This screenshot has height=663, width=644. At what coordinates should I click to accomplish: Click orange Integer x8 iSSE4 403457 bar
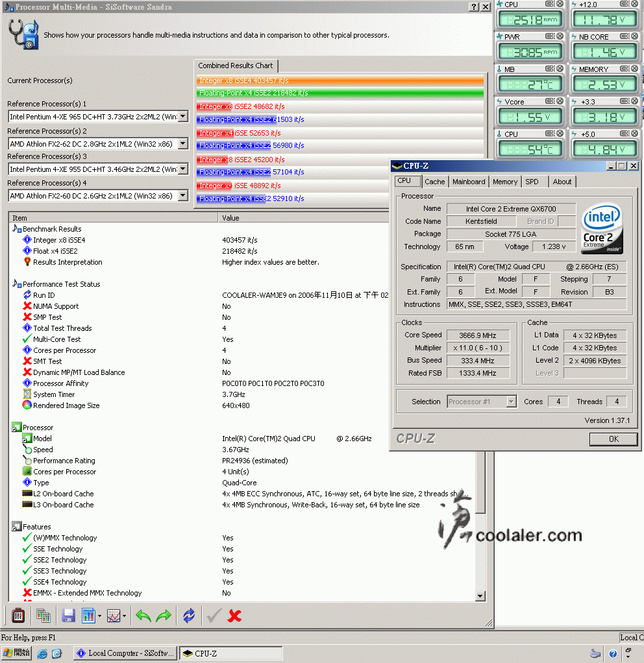[x=340, y=80]
